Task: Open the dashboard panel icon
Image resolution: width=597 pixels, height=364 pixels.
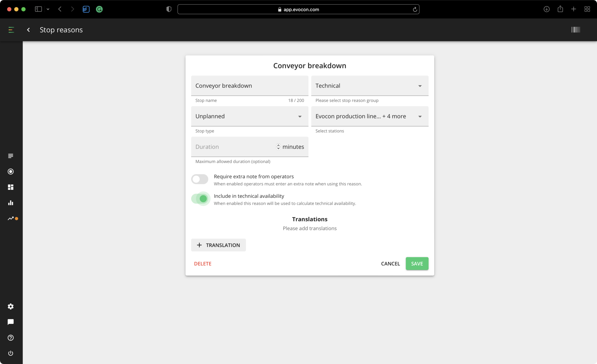Action: (x=11, y=187)
